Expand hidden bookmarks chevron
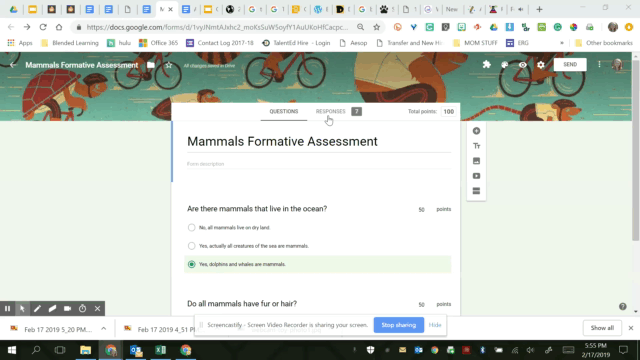The image size is (640, 360). tap(562, 43)
